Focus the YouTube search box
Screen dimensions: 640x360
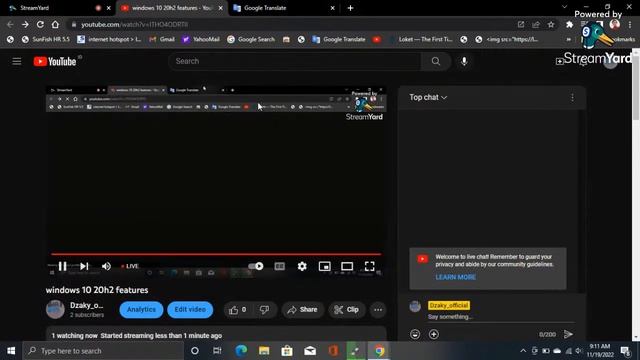click(294, 61)
